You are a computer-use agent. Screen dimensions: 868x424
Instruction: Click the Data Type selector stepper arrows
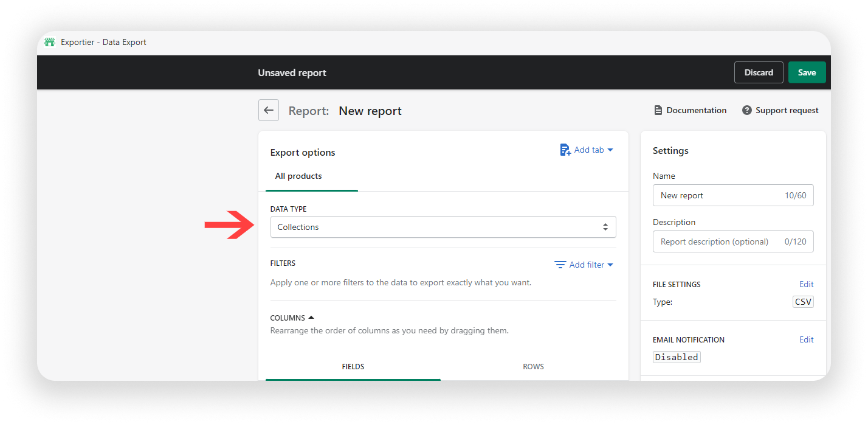click(x=605, y=226)
